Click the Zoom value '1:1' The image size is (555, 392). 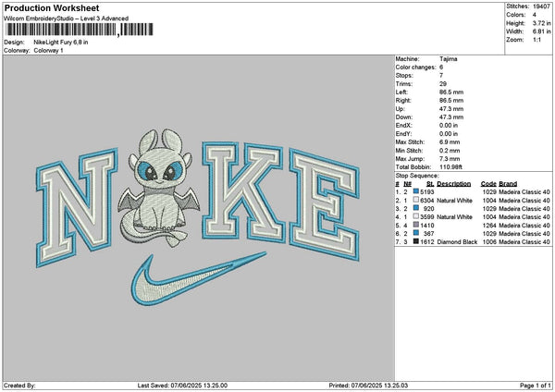tap(536, 40)
